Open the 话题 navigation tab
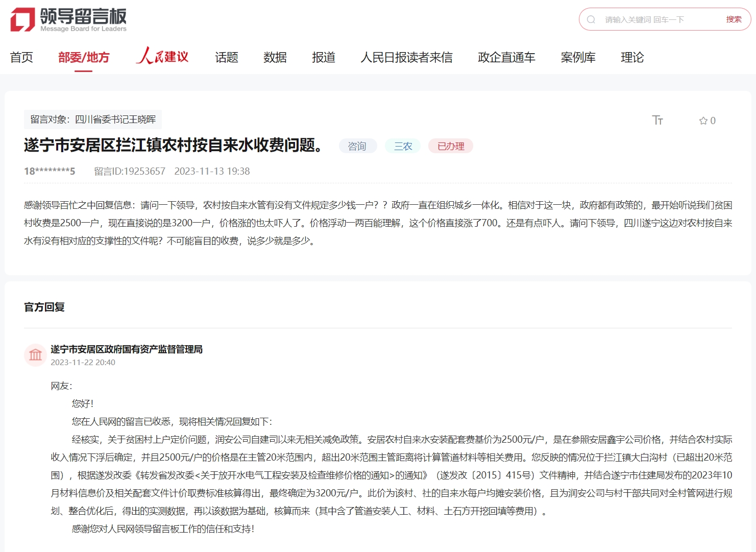 click(226, 57)
